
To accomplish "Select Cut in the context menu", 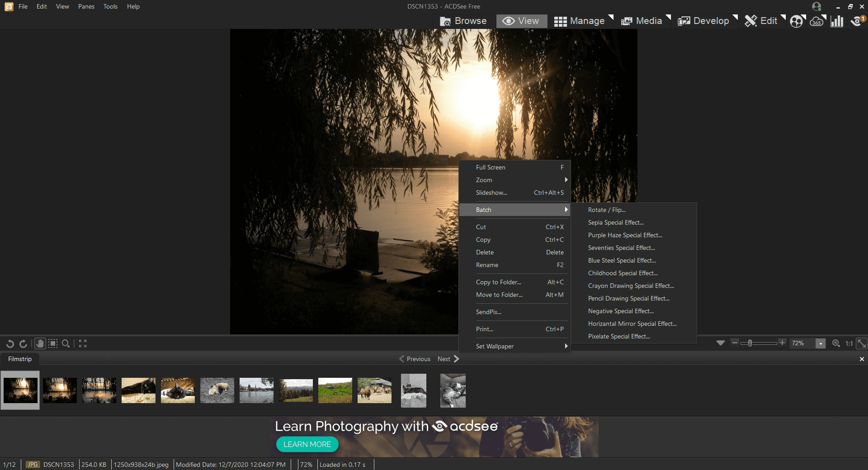I will pos(514,227).
